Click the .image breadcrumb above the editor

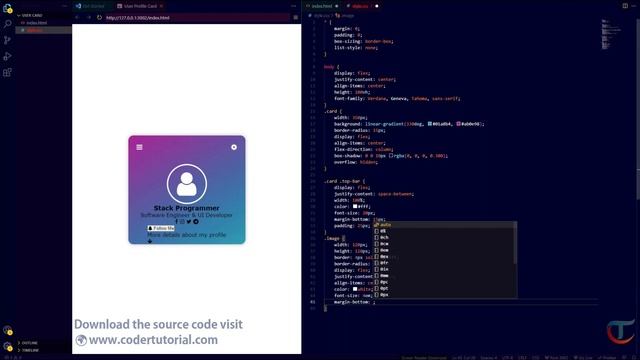(x=345, y=16)
